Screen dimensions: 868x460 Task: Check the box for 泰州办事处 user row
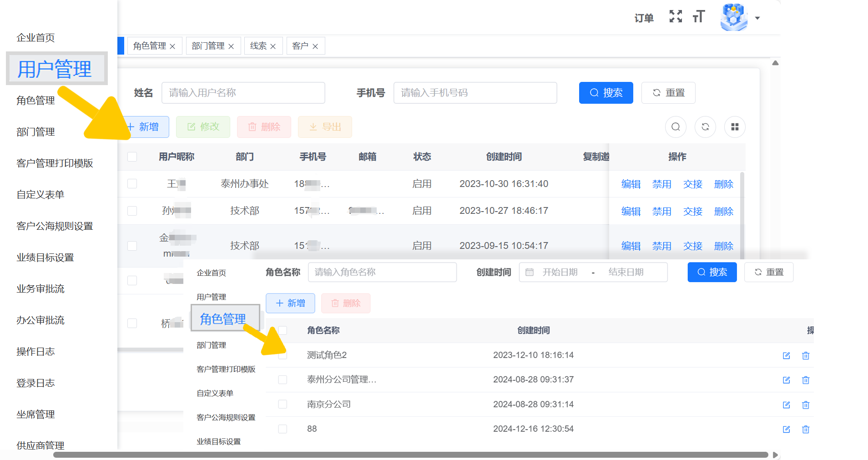(132, 184)
